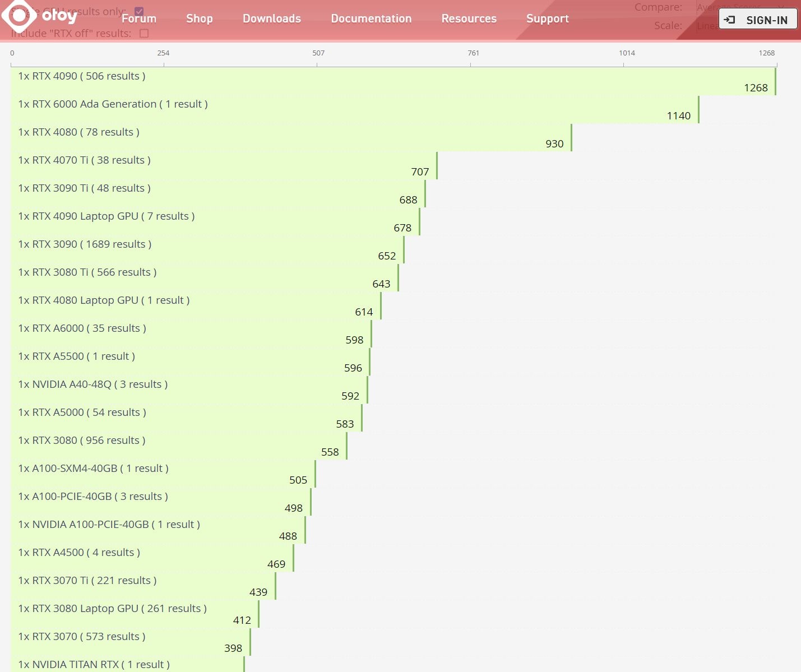Click "1x NVIDIA TITAN RTX ( 1 result )"

point(94,665)
